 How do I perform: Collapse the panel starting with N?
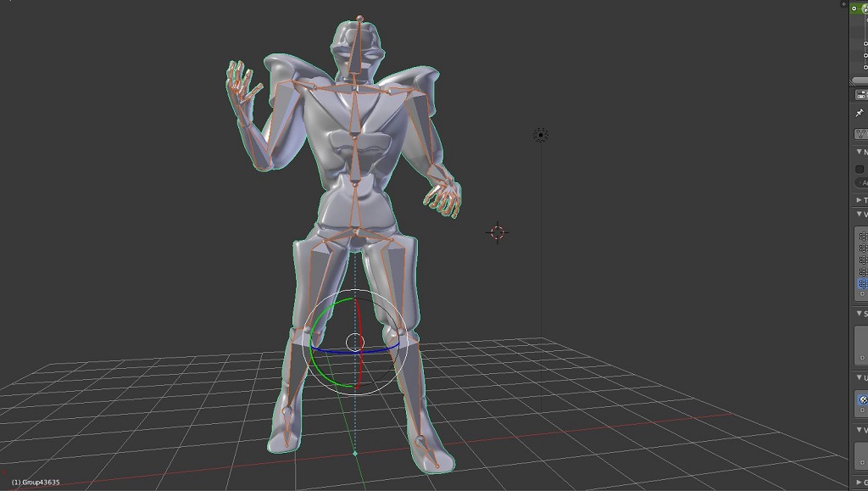pyautogui.click(x=860, y=152)
